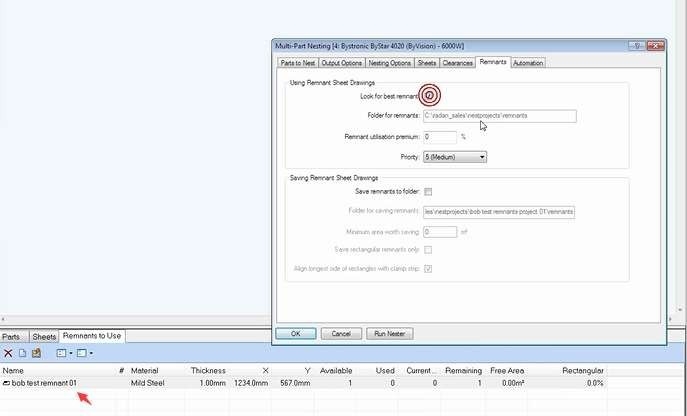Click the second list view layout icon

[x=81, y=353]
